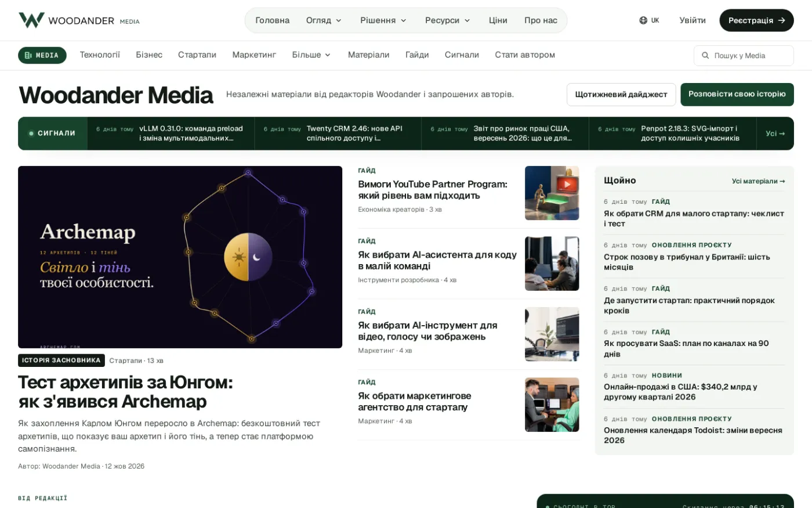The height and width of the screenshot is (508, 812).
Task: Click the MEDIA badge in subnav
Action: tap(42, 55)
